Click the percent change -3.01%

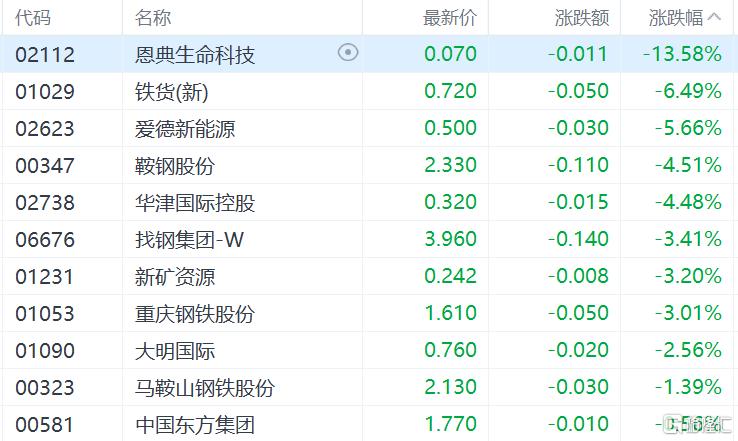pyautogui.click(x=689, y=313)
